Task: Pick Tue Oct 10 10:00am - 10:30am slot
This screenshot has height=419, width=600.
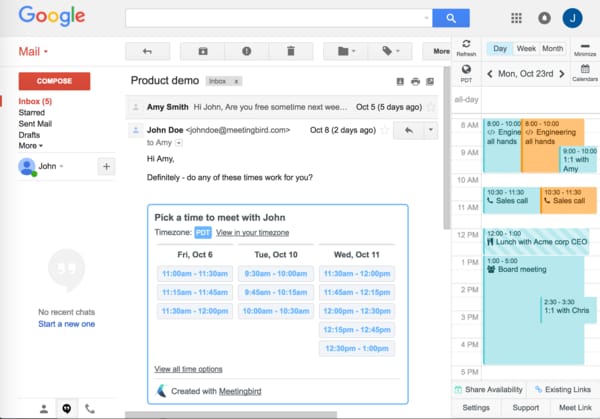Action: point(276,311)
